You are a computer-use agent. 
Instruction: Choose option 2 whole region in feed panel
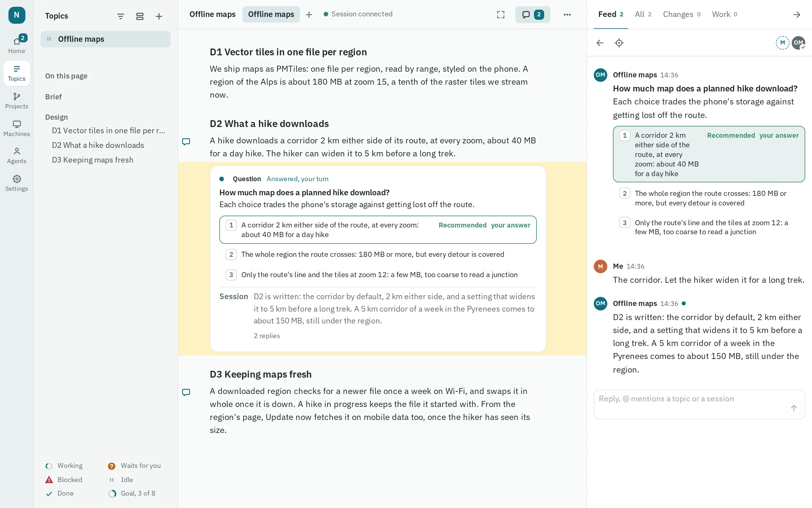pyautogui.click(x=709, y=198)
